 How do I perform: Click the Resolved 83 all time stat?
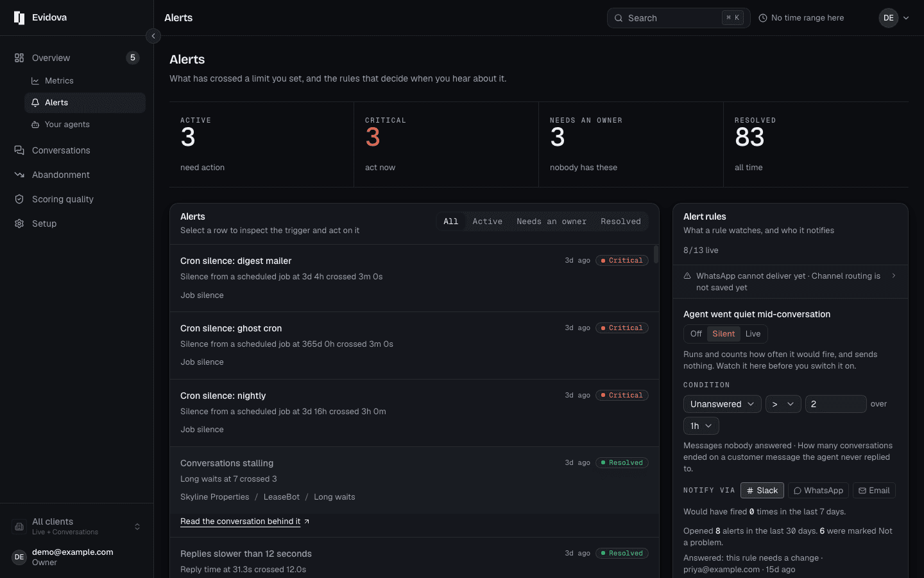816,144
